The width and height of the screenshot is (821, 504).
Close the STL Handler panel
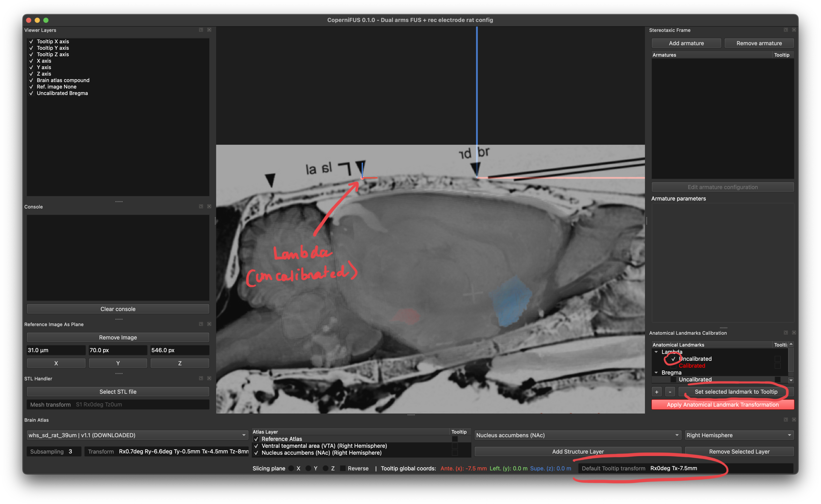pyautogui.click(x=209, y=378)
